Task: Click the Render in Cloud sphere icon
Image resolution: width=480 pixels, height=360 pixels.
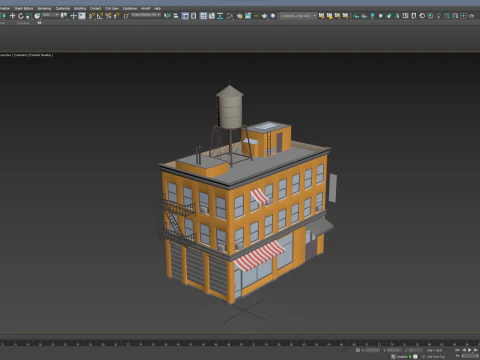Action: click(273, 16)
